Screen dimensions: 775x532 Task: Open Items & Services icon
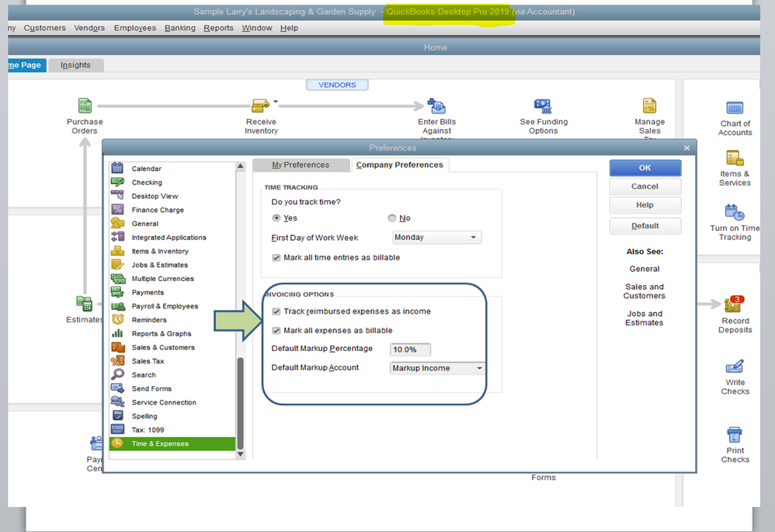coord(735,158)
